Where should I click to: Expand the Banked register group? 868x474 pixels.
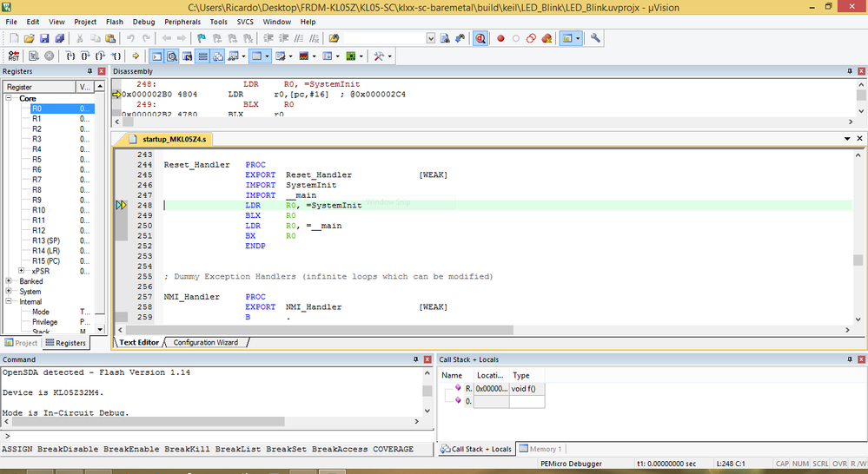(10, 281)
